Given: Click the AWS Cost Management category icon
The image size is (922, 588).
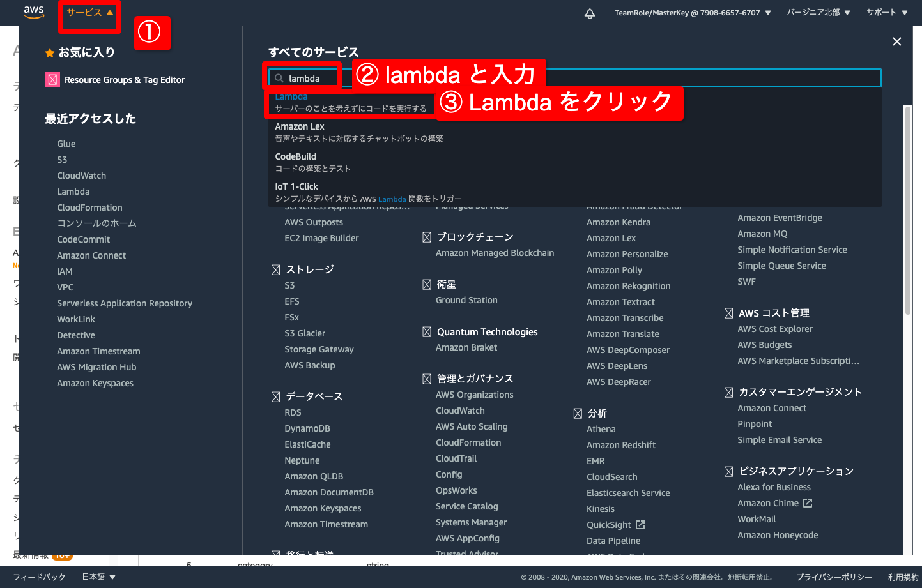Looking at the screenshot, I should click(728, 313).
